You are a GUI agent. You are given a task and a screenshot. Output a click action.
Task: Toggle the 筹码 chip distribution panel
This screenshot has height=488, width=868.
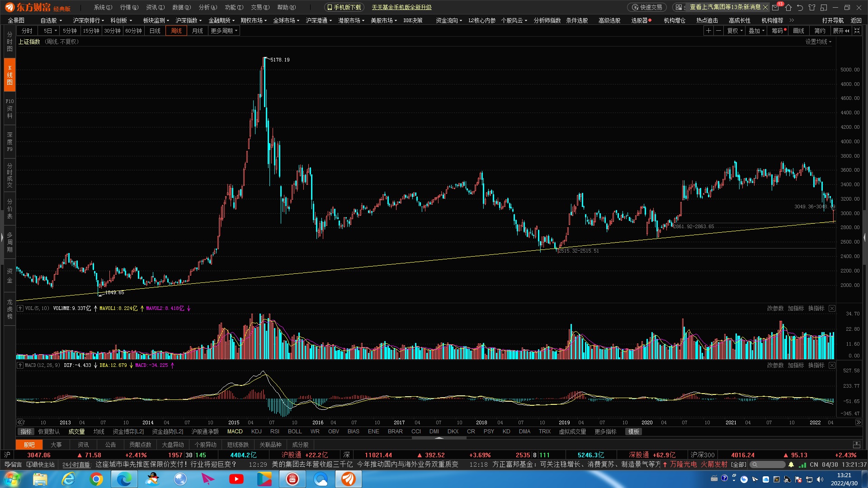(x=778, y=31)
